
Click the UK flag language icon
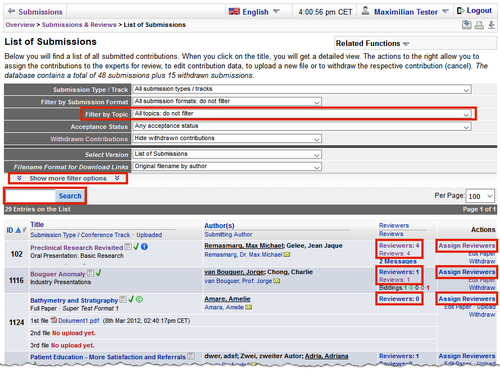click(x=234, y=12)
